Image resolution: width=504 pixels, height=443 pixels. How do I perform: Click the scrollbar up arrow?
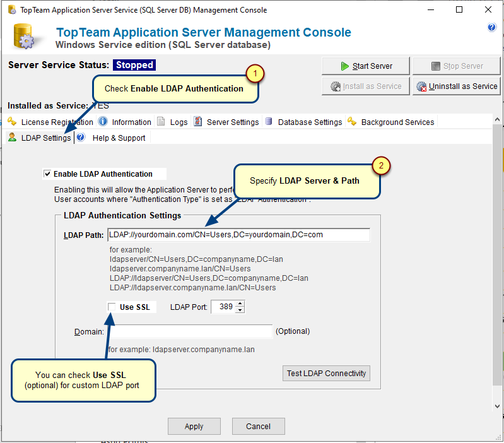click(497, 119)
